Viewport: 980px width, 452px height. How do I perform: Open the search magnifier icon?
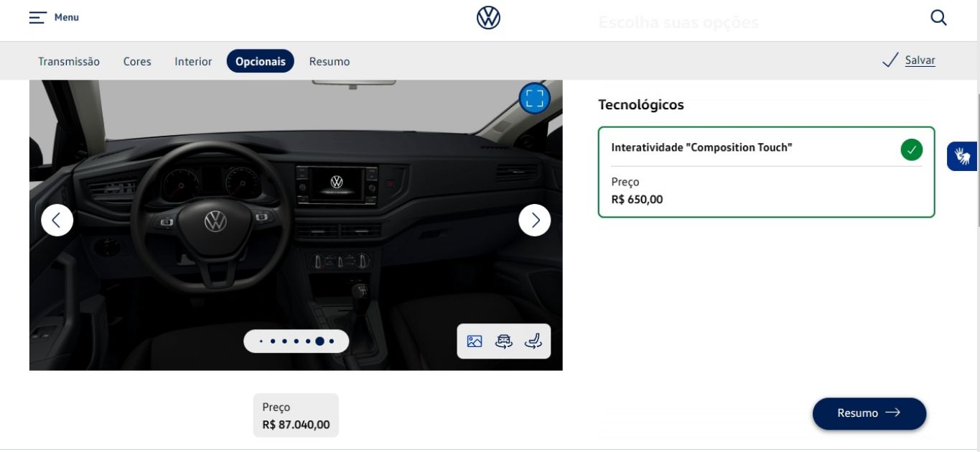coord(938,18)
